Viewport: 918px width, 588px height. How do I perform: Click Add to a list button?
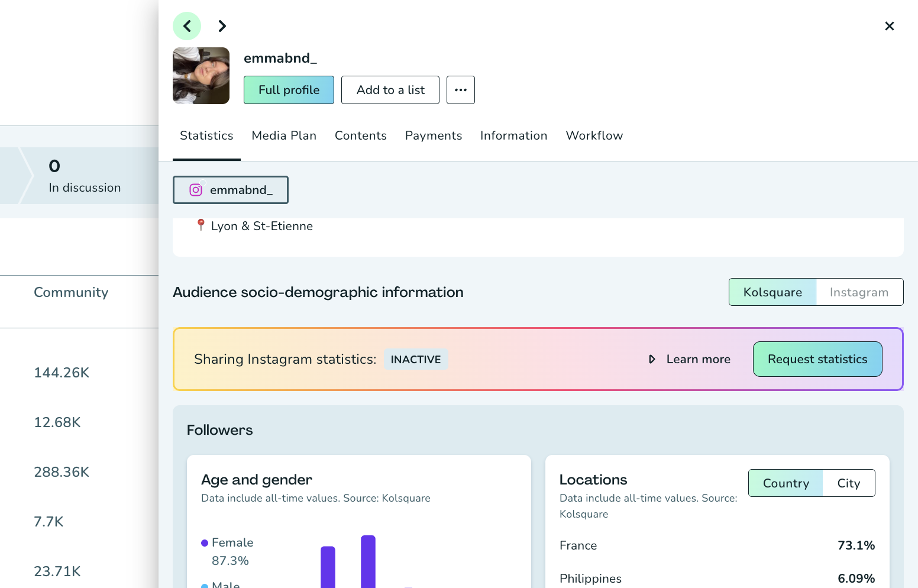pos(390,90)
